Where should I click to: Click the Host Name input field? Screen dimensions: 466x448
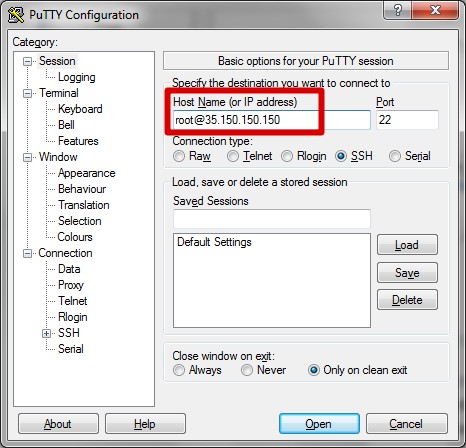click(272, 120)
